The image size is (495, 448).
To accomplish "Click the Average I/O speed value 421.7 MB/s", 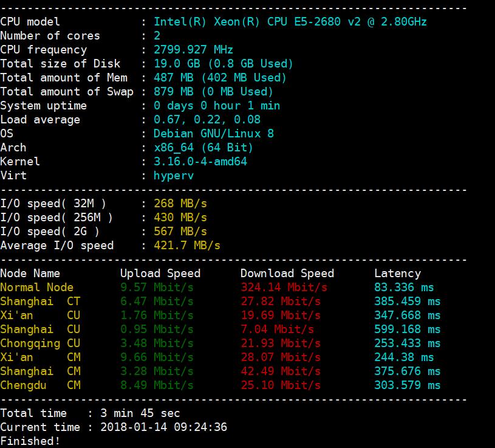I will tap(186, 246).
